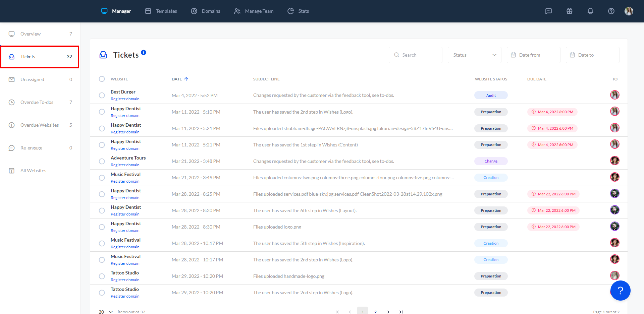Screen dimensions: 644x314
Task: Open the Date from picker
Action: (533, 55)
